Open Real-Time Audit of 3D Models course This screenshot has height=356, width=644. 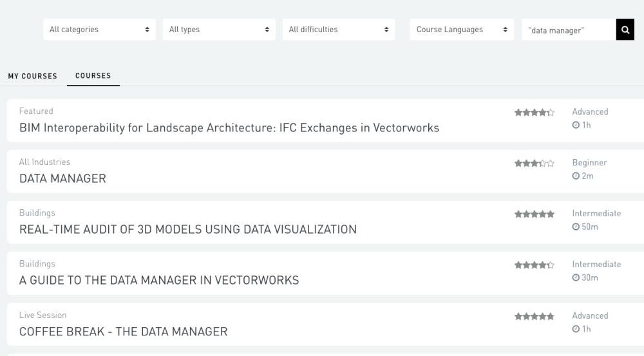[187, 230]
